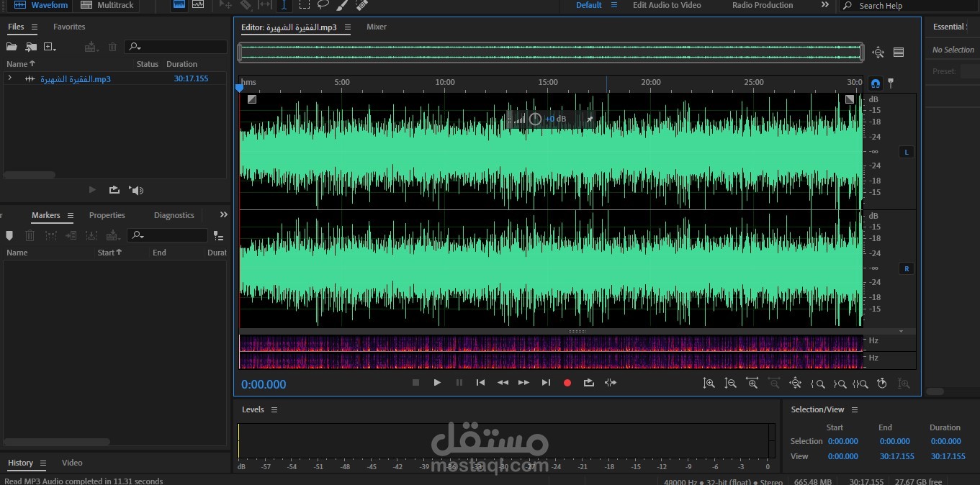Click the Search Help field
This screenshot has height=485, width=980.
[909, 6]
